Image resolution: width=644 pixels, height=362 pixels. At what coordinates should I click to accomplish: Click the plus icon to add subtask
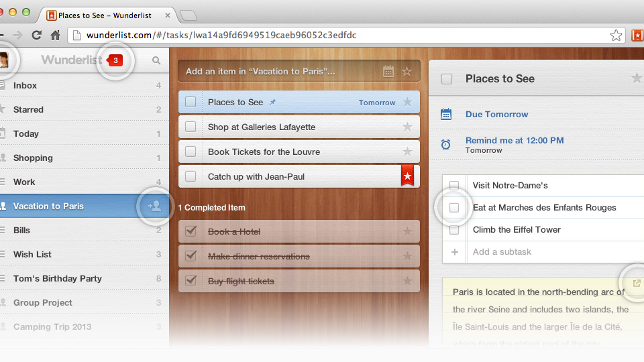coord(454,252)
